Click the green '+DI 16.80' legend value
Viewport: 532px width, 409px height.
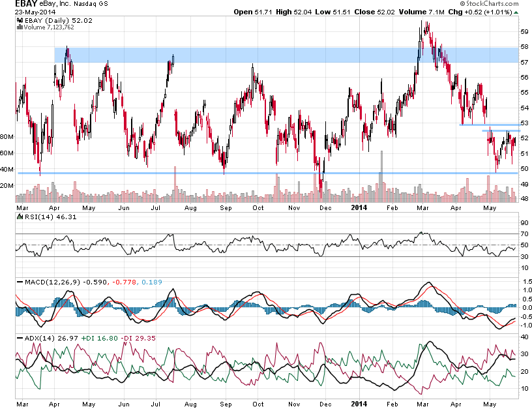(99, 339)
